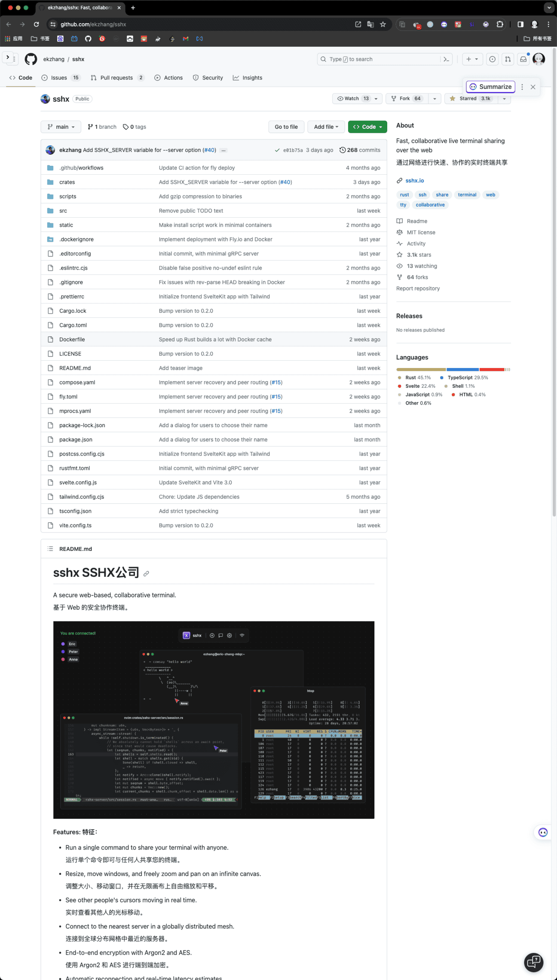Open notifications inbox icon
The width and height of the screenshot is (557, 980).
point(523,59)
